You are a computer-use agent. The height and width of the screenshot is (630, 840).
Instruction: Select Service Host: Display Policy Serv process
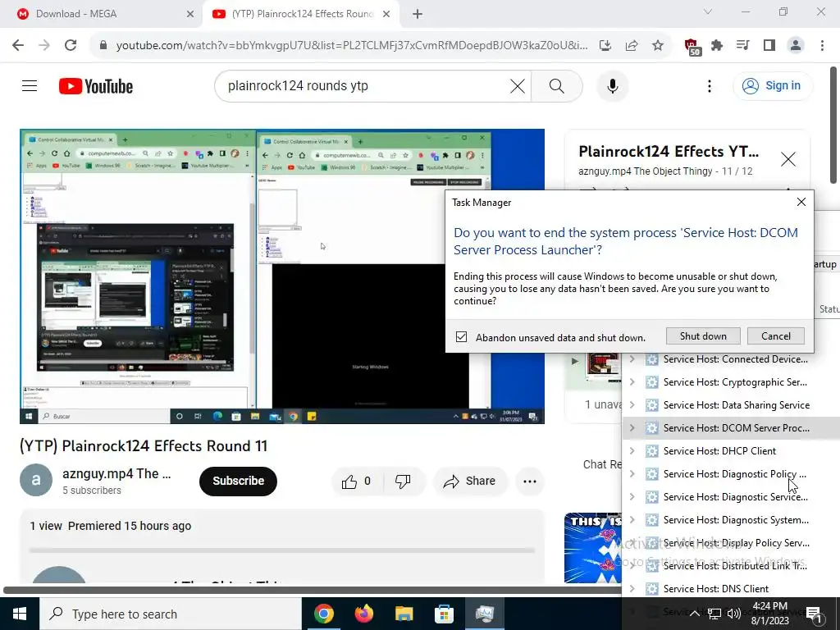click(x=731, y=543)
